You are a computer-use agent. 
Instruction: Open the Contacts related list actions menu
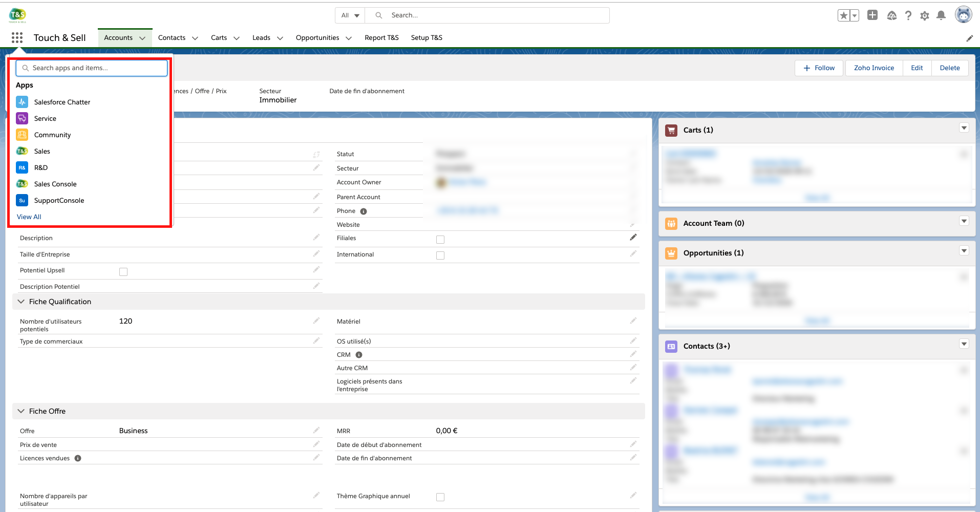964,344
